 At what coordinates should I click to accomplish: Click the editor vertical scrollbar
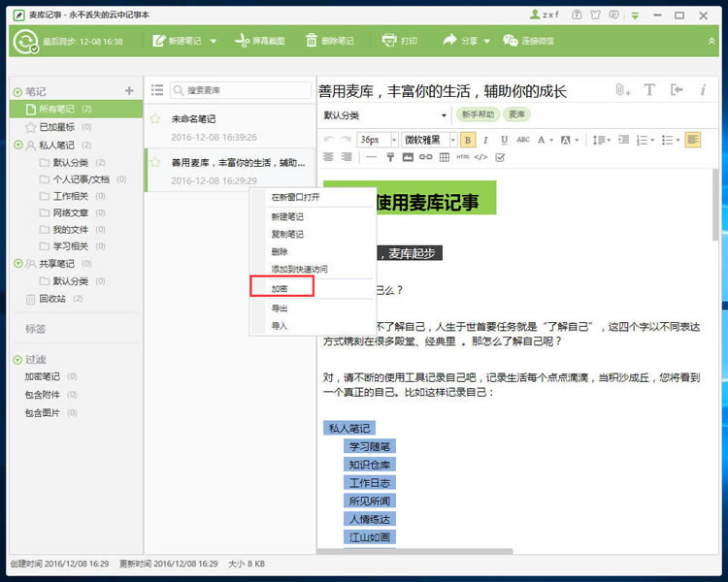coord(715,205)
